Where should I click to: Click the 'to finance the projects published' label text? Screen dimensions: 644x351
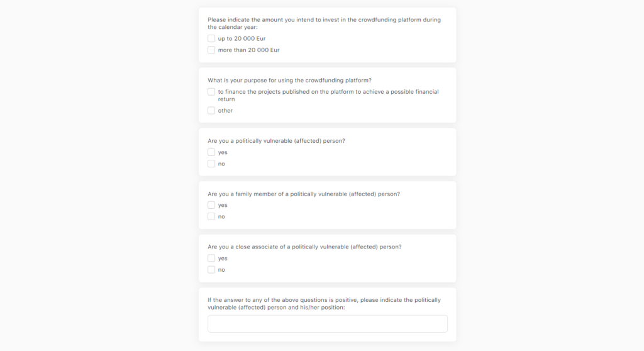click(328, 96)
